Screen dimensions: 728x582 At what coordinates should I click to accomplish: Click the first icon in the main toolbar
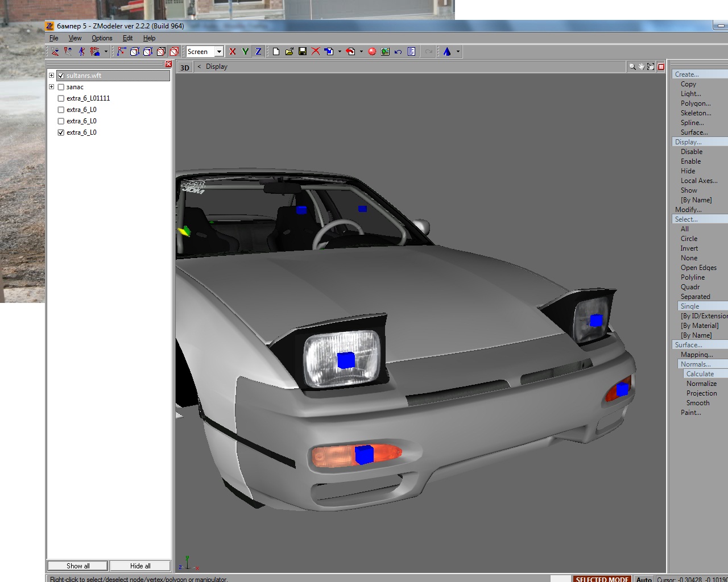(x=55, y=51)
